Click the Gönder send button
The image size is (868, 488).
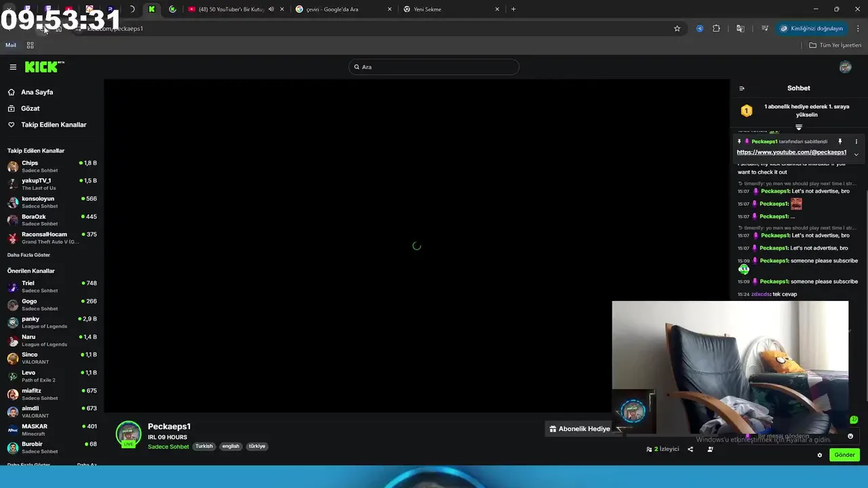coord(844,455)
